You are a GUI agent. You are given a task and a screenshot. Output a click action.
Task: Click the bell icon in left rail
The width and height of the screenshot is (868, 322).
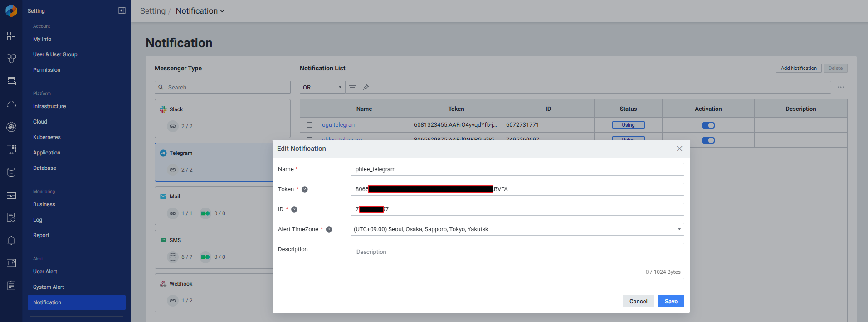coord(11,240)
